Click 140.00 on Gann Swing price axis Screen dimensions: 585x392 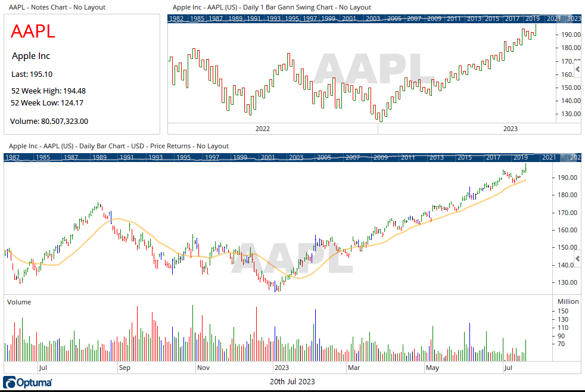pyautogui.click(x=571, y=101)
